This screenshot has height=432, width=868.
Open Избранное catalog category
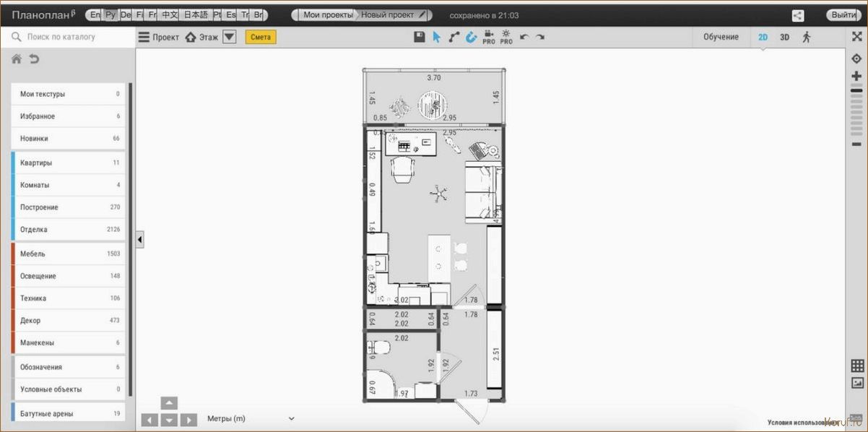point(69,116)
